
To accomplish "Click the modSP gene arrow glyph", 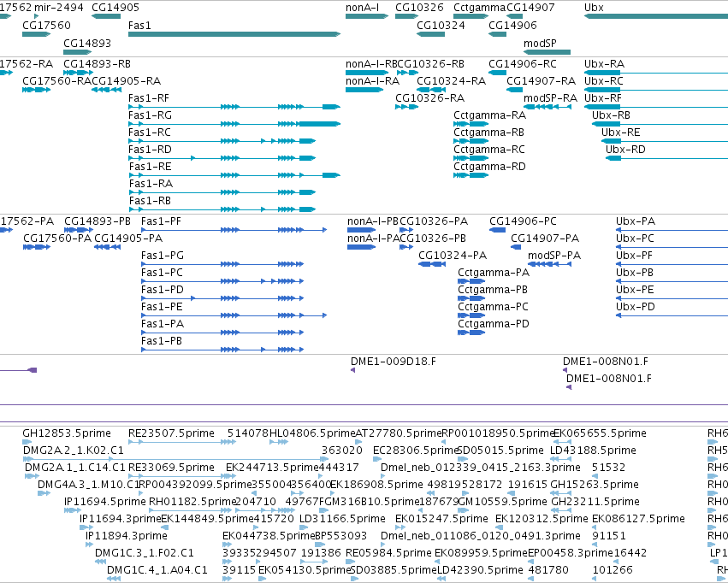I will click(x=547, y=52).
